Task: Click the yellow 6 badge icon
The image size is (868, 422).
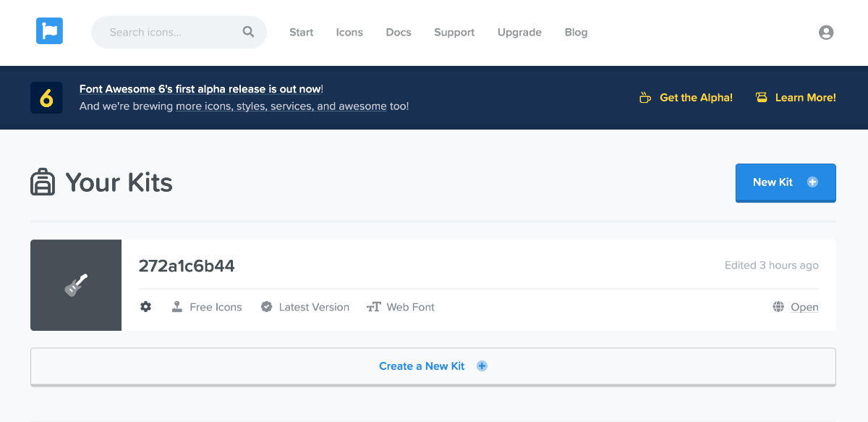Action: pyautogui.click(x=46, y=98)
